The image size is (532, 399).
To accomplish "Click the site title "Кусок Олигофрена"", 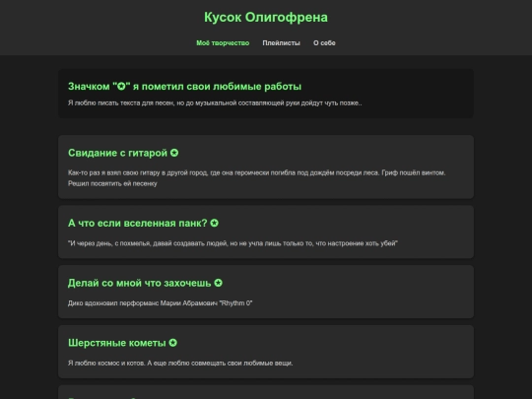I will (x=266, y=18).
